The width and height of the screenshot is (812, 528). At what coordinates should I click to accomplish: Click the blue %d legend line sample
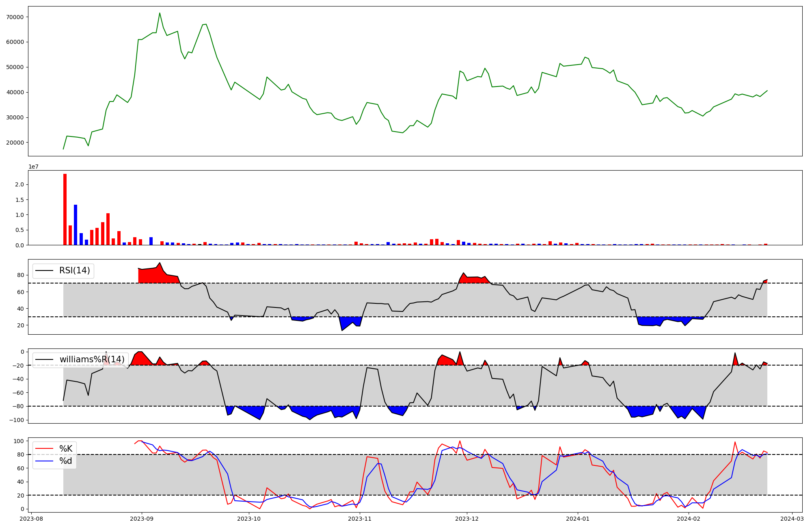coord(44,461)
